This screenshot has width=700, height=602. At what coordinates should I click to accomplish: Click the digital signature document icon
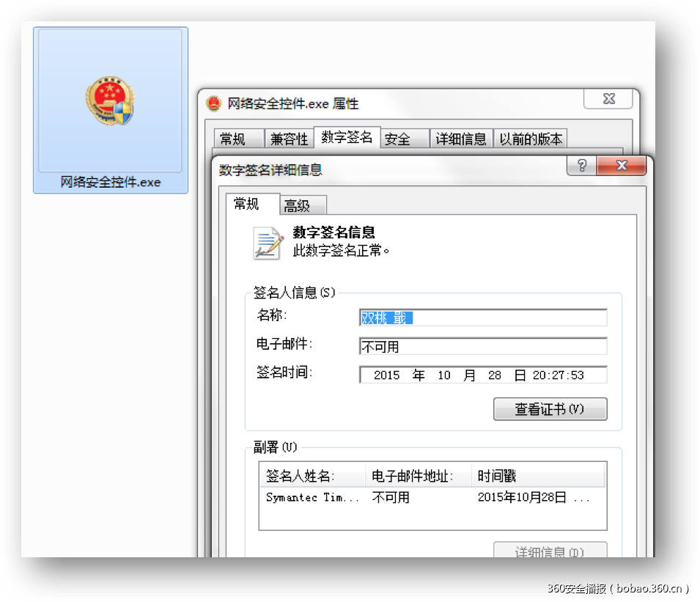[x=266, y=242]
